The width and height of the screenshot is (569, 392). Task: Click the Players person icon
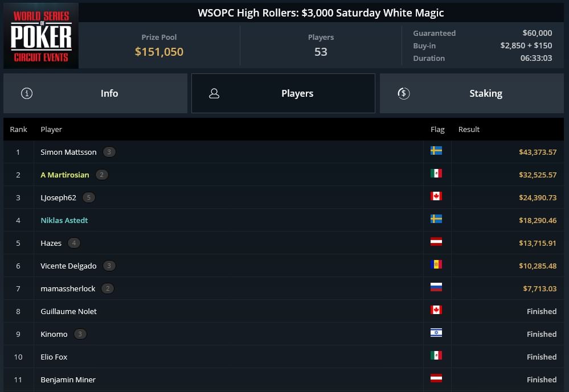pyautogui.click(x=214, y=93)
